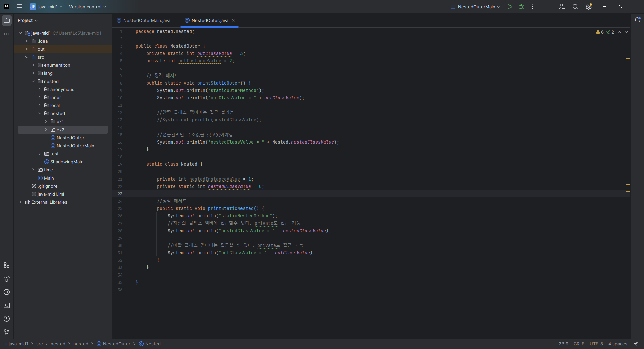Click first warning stripe mark on scrollbar
The width and height of the screenshot is (644, 349).
coord(628,59)
